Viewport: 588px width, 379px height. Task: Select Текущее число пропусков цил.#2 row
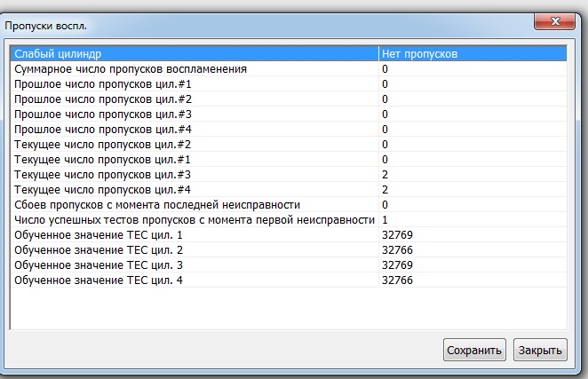(289, 145)
